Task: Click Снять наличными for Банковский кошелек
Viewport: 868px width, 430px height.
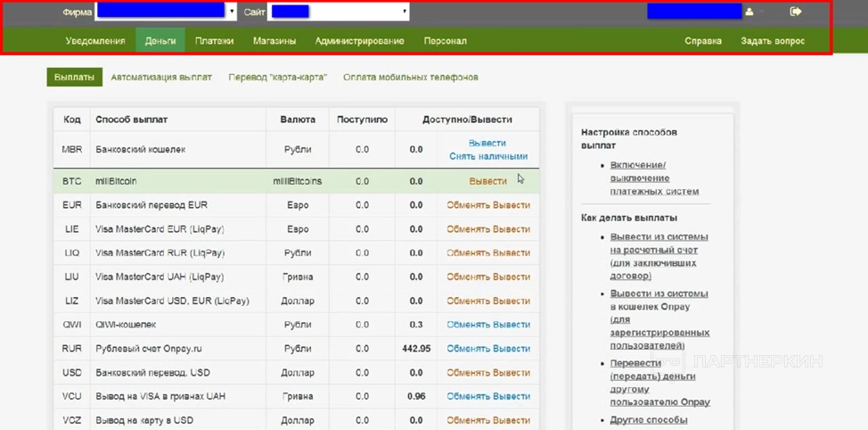Action: click(x=487, y=156)
